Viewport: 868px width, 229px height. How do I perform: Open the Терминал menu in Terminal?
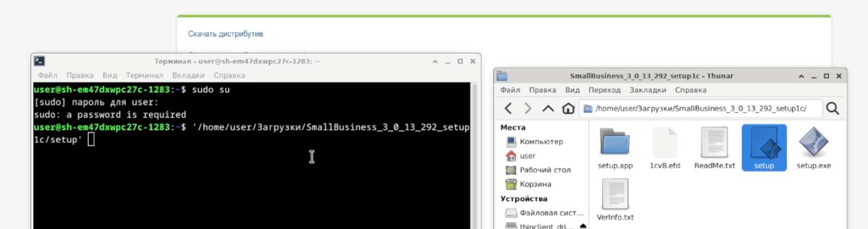pyautogui.click(x=144, y=75)
